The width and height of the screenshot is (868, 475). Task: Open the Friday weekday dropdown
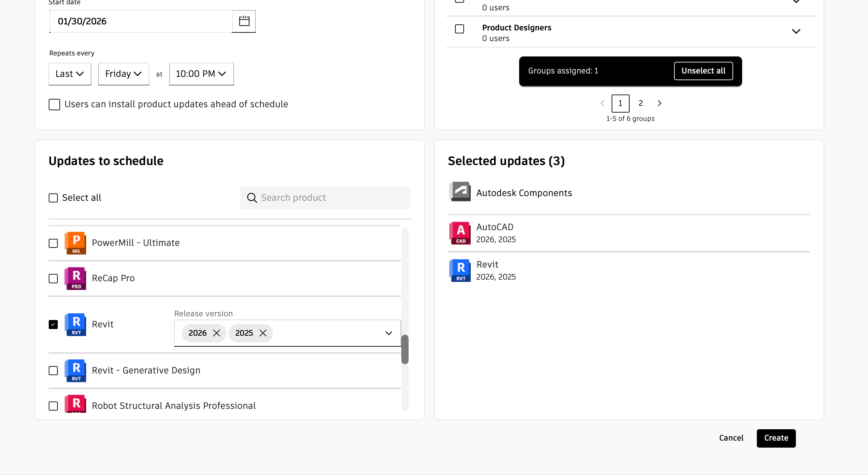click(123, 74)
